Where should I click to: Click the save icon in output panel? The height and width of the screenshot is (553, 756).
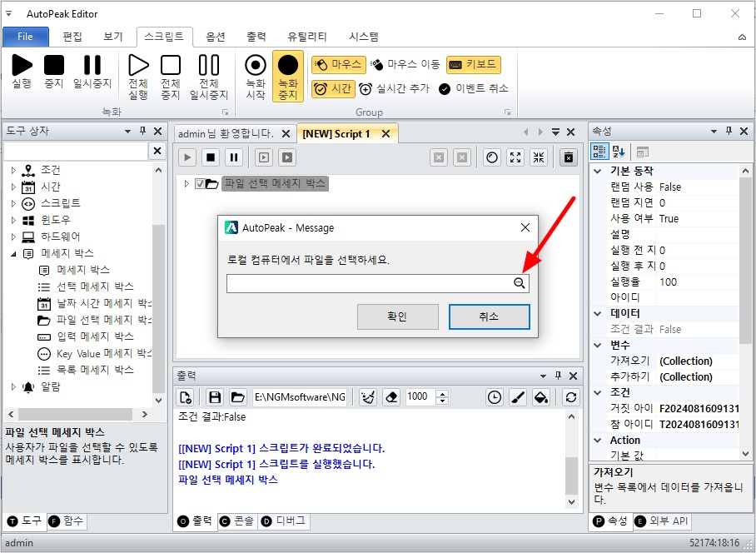pos(215,397)
